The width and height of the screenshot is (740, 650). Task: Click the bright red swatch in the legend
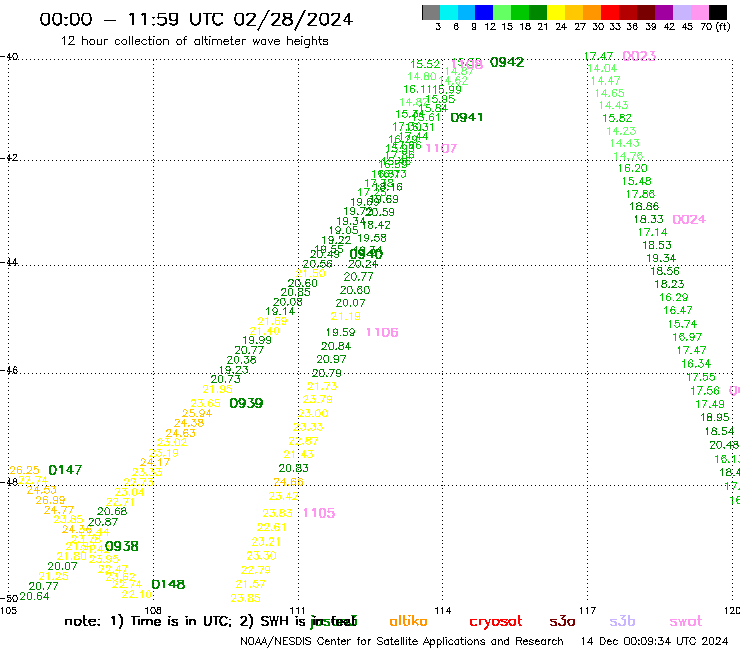click(x=610, y=12)
